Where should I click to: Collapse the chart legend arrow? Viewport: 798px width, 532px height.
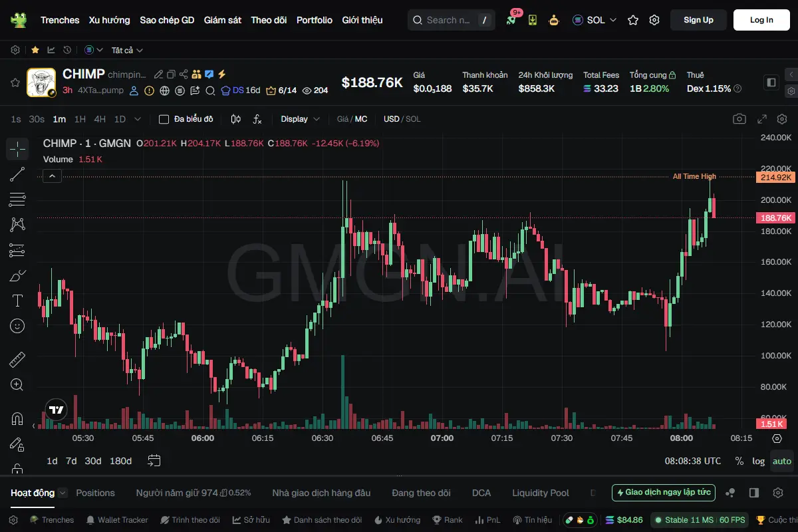(x=53, y=176)
